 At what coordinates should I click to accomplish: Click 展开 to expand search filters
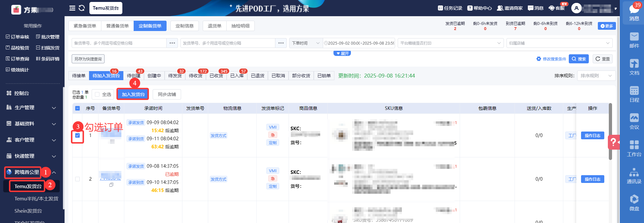click(x=342, y=53)
